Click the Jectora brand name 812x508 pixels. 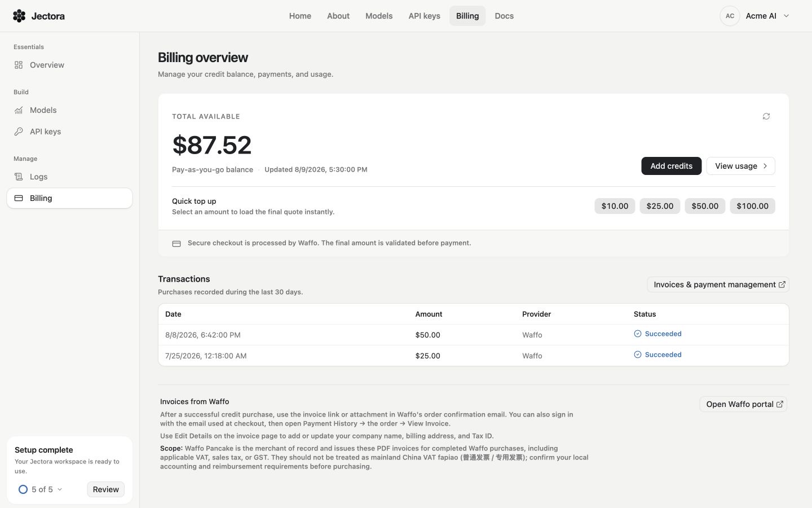click(x=48, y=16)
